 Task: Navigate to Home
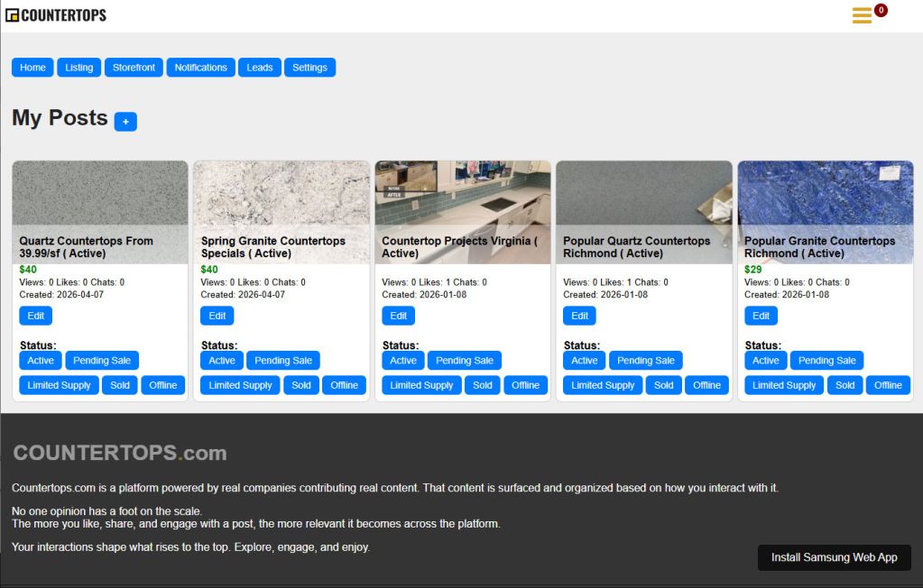point(32,67)
